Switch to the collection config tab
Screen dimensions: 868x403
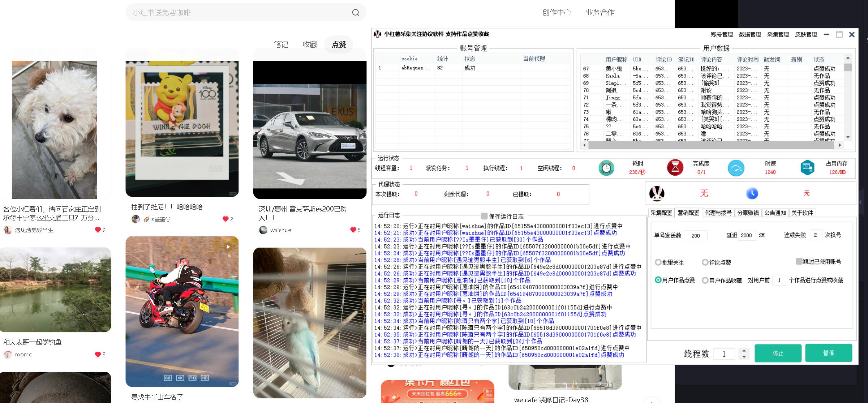click(661, 213)
